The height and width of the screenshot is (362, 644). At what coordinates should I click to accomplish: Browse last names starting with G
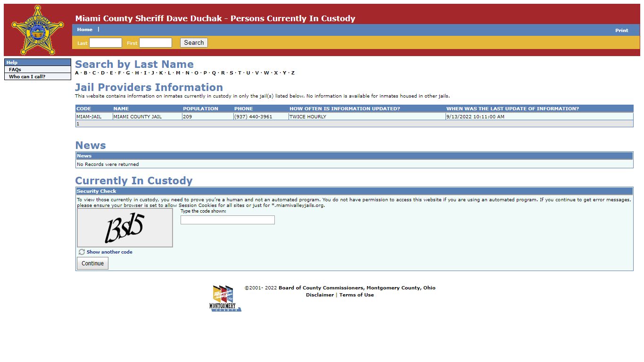(128, 73)
